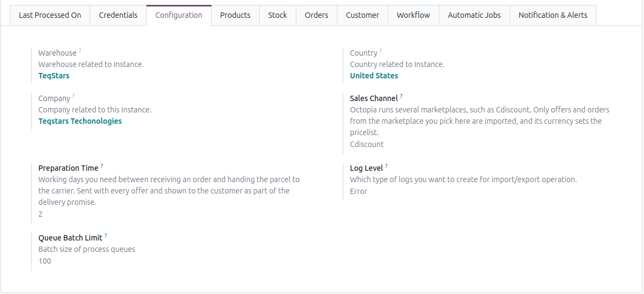This screenshot has width=644, height=294.
Task: Click the help icon next to Preparation Time
Action: coord(102,166)
